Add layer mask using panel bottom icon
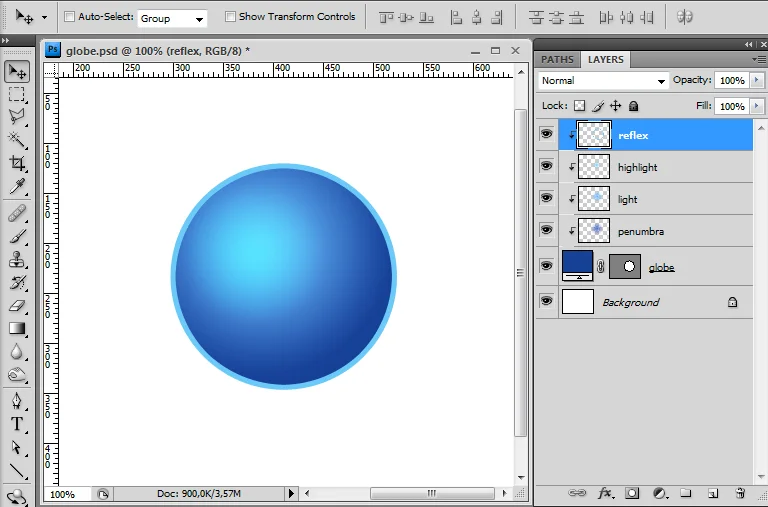Viewport: 768px width, 507px height. [x=632, y=493]
